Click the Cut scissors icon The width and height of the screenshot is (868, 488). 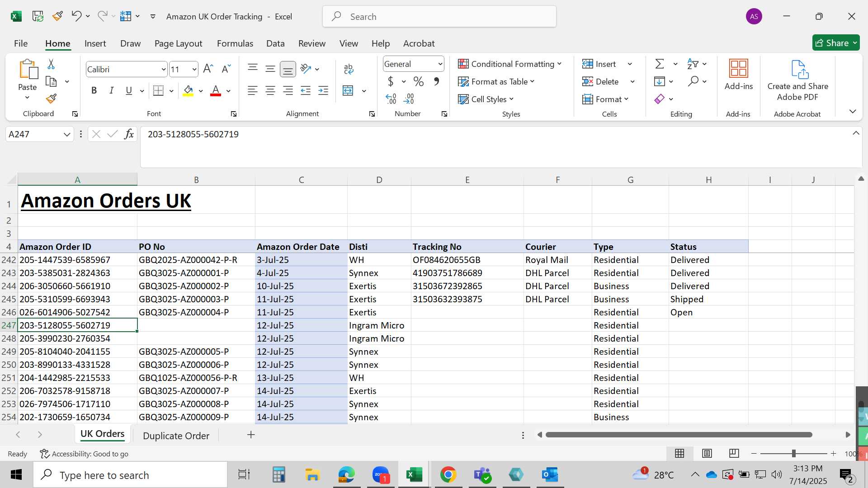click(x=51, y=64)
